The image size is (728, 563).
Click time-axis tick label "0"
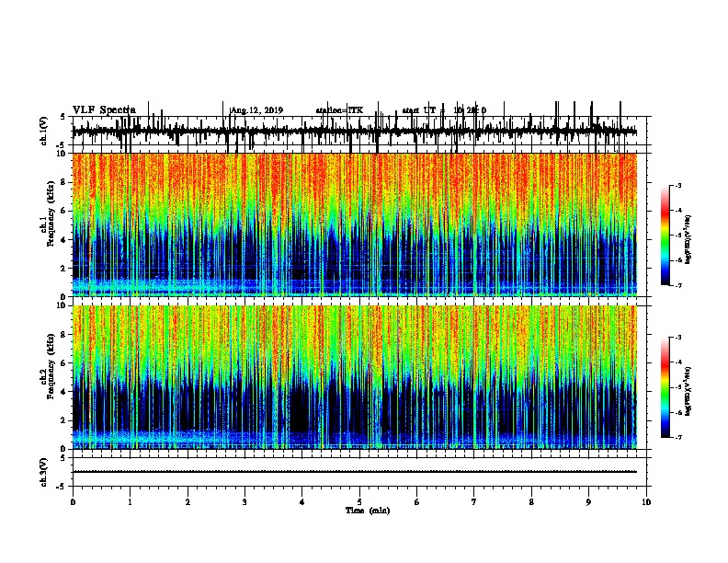[73, 502]
